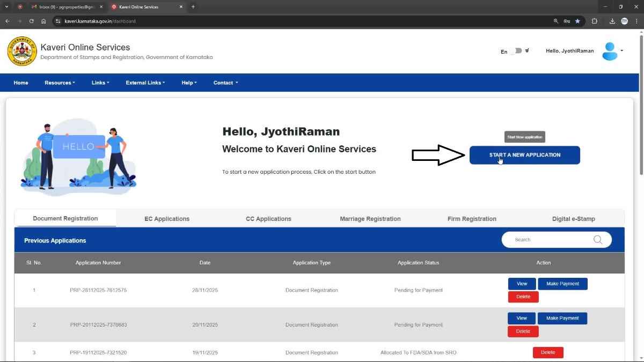This screenshot has height=362, width=644.
Task: Reload the Kaveri dashboard page
Action: [32, 21]
